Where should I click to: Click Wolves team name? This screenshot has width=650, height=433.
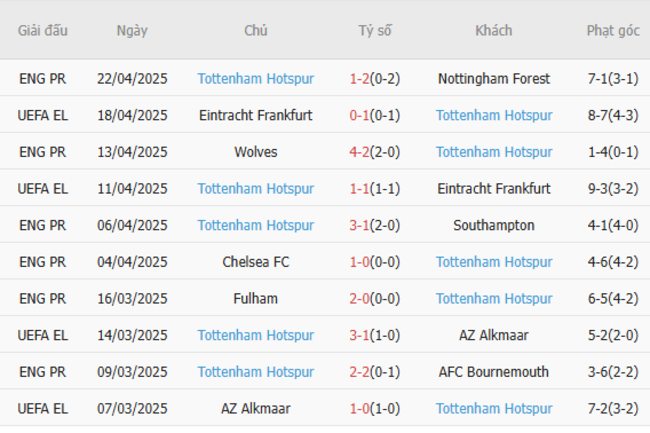255,152
